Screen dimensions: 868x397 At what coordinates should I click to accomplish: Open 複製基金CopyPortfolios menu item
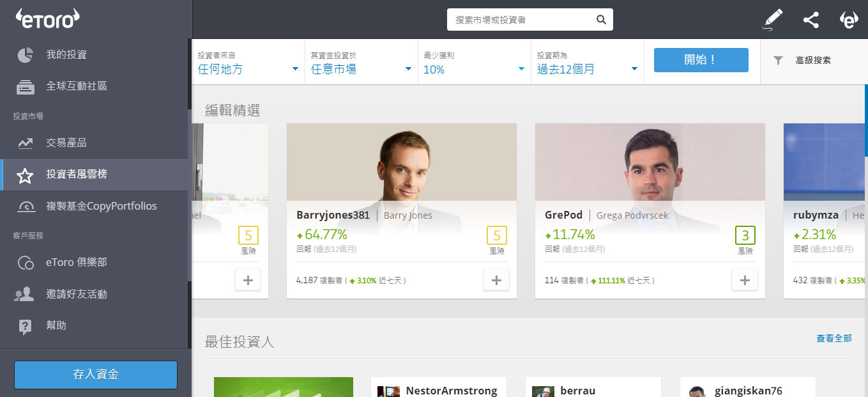(x=101, y=206)
